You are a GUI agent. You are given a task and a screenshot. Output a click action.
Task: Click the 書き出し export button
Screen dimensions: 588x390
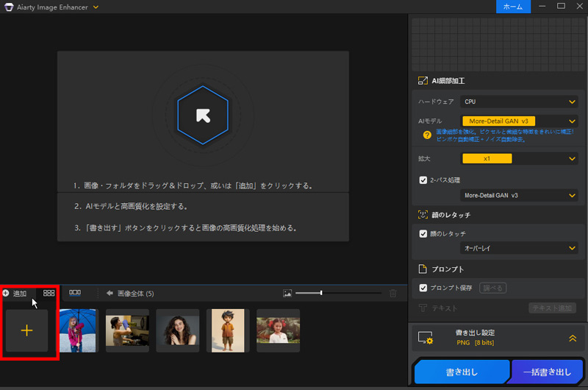point(462,372)
